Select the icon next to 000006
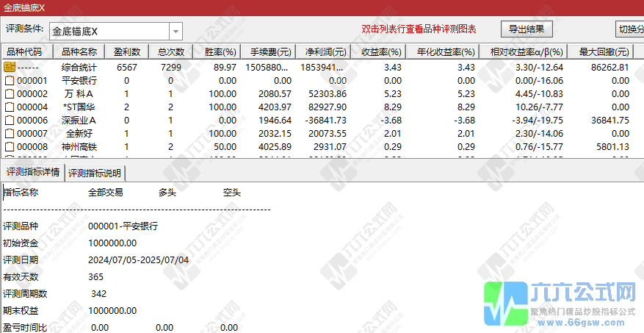The image size is (644, 333). tap(10, 121)
